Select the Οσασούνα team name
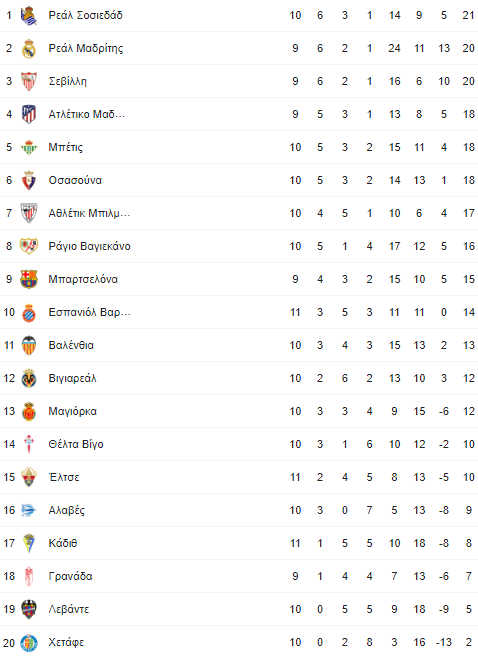Screen dimensions: 478x665 pos(75,180)
